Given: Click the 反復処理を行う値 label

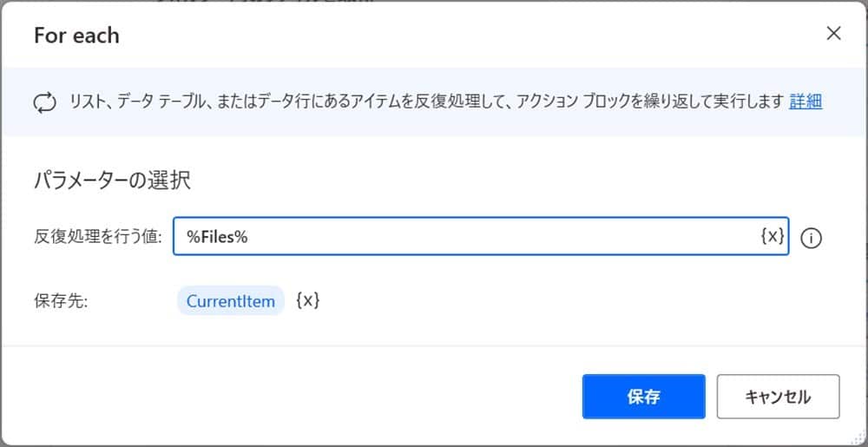Looking at the screenshot, I should 98,237.
